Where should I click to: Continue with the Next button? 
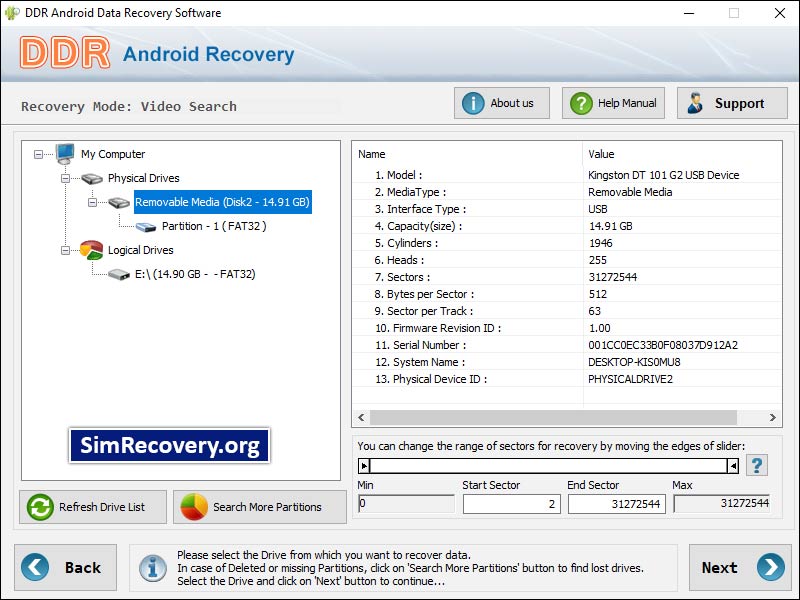tap(740, 567)
